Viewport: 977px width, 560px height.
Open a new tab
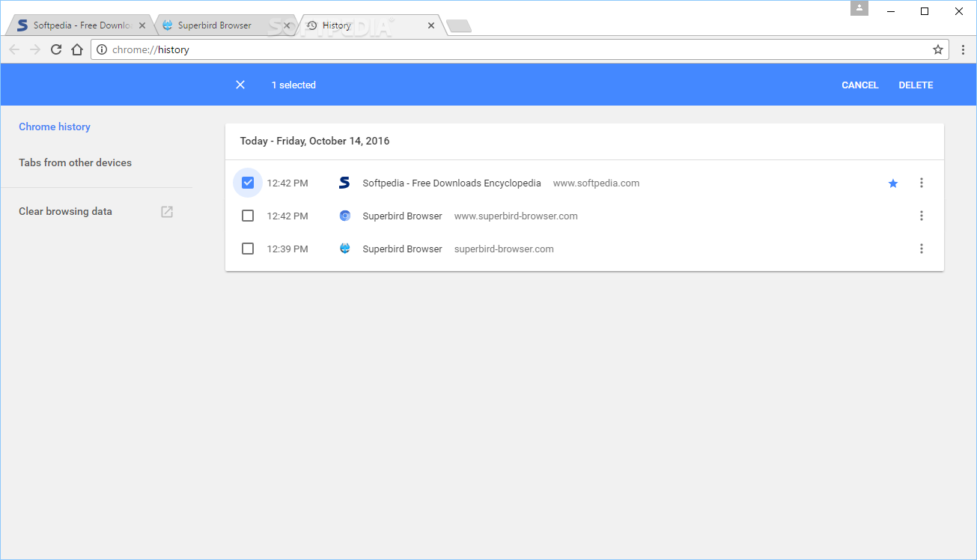(x=459, y=26)
